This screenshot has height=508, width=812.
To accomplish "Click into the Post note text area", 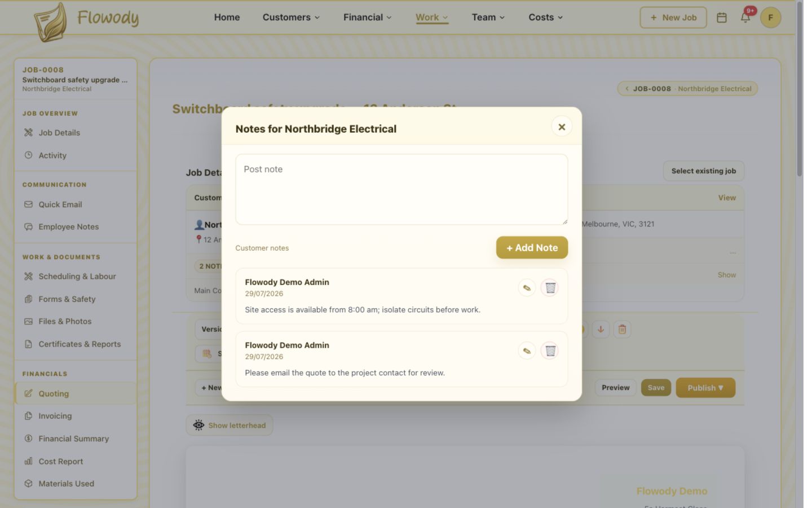I will coord(401,190).
